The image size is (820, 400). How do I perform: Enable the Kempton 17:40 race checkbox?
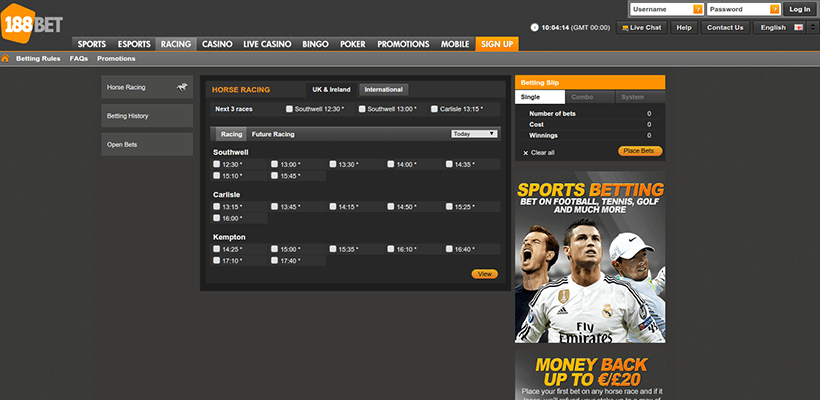(x=275, y=260)
